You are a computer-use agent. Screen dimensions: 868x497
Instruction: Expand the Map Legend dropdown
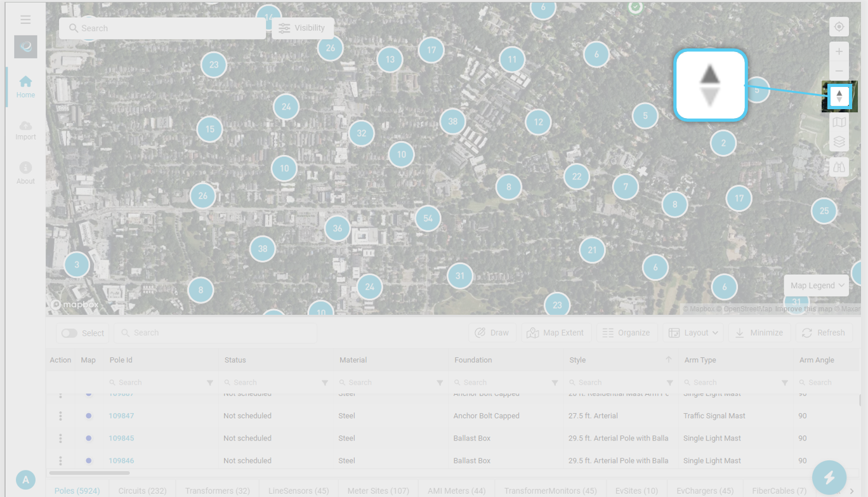tap(817, 286)
